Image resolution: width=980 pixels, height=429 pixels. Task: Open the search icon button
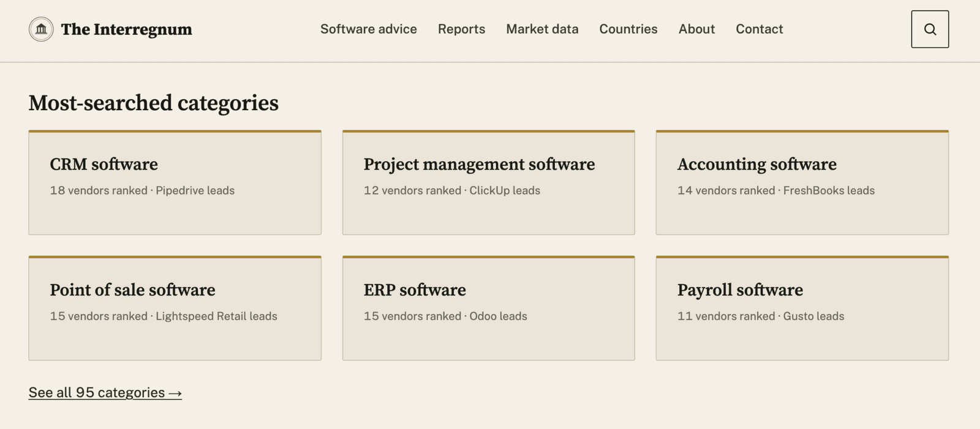pos(930,29)
